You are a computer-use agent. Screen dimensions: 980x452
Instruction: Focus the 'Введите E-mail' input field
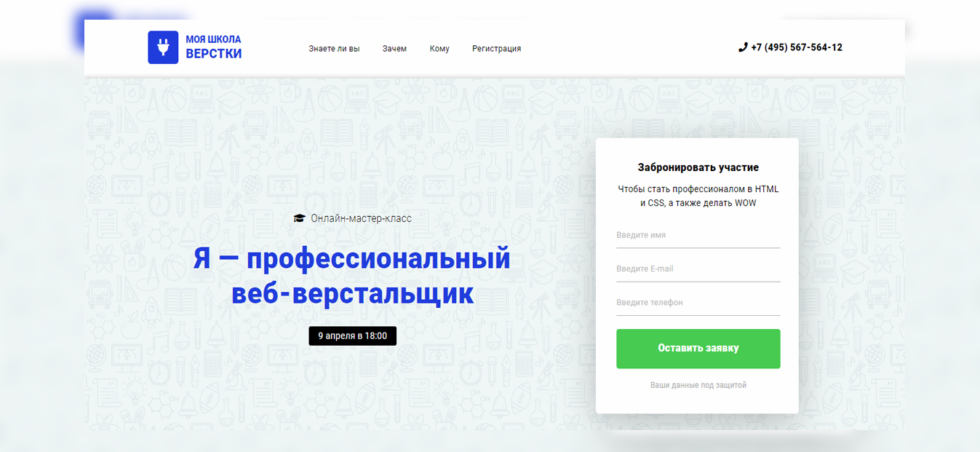click(698, 269)
